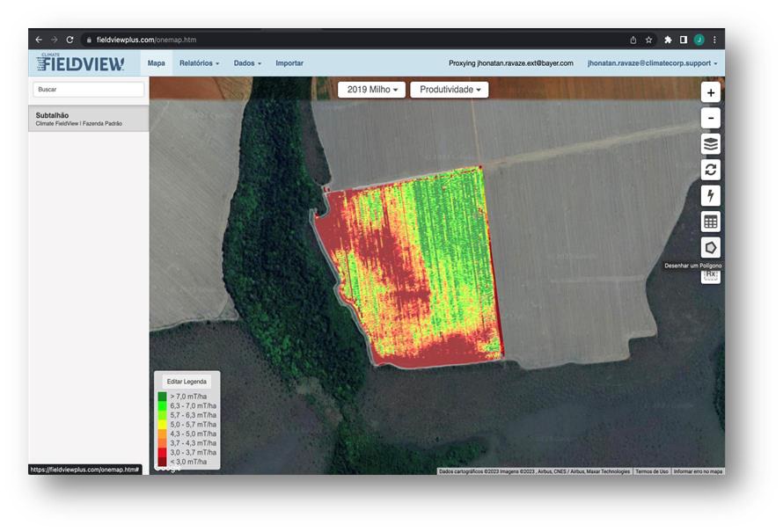Select the draw polygon tool
This screenshot has width=783, height=532.
point(711,247)
